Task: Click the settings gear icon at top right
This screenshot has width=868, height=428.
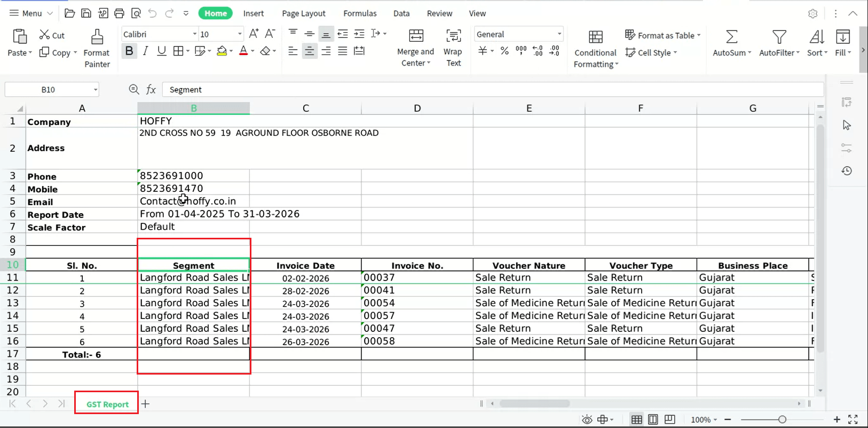Action: [813, 13]
